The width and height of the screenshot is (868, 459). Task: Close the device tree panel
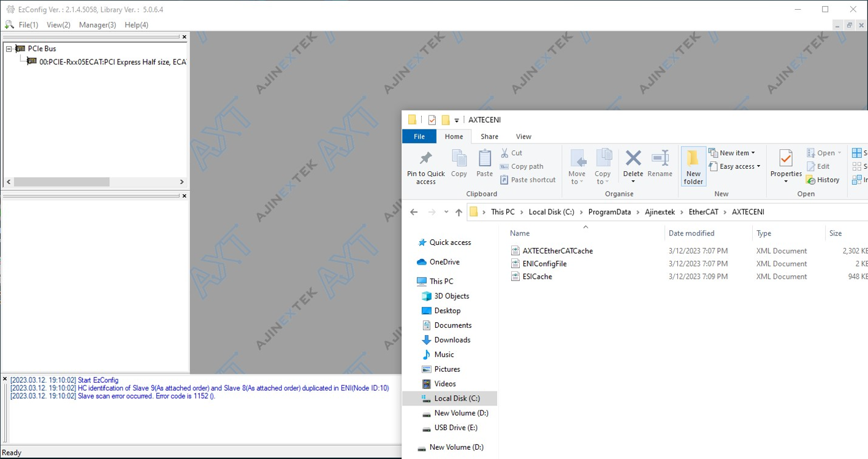click(x=184, y=37)
